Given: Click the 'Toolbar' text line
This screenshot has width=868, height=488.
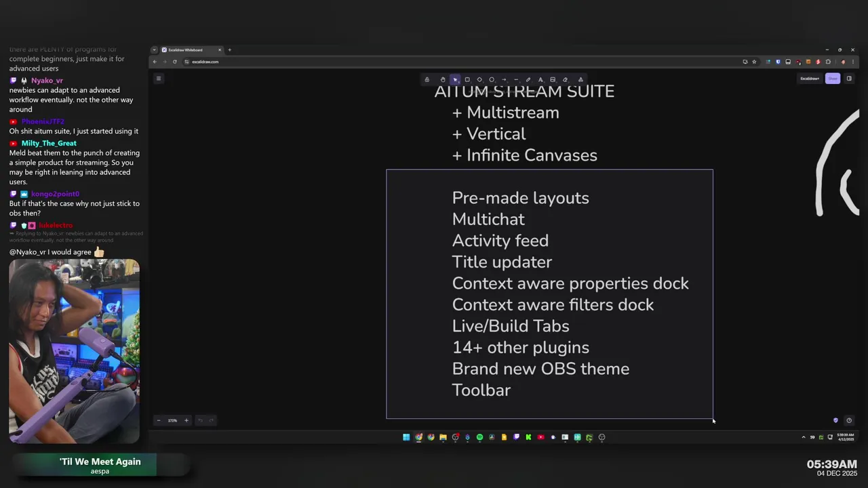Looking at the screenshot, I should (481, 390).
